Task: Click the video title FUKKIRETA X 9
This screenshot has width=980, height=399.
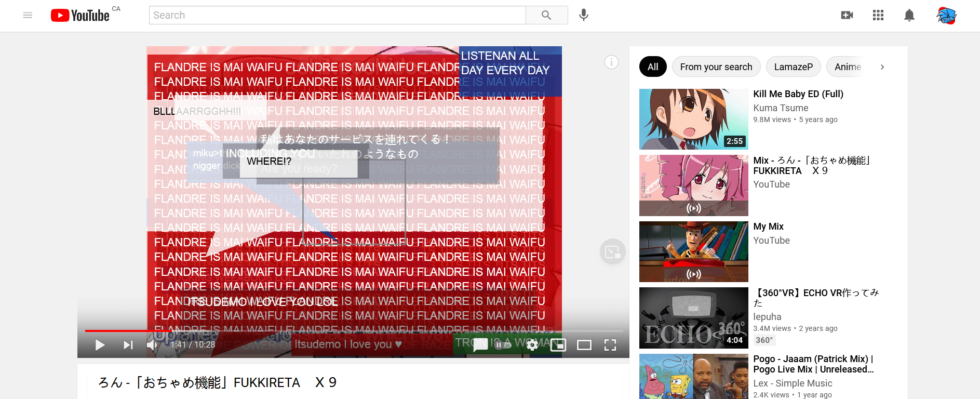Action: coord(217,383)
